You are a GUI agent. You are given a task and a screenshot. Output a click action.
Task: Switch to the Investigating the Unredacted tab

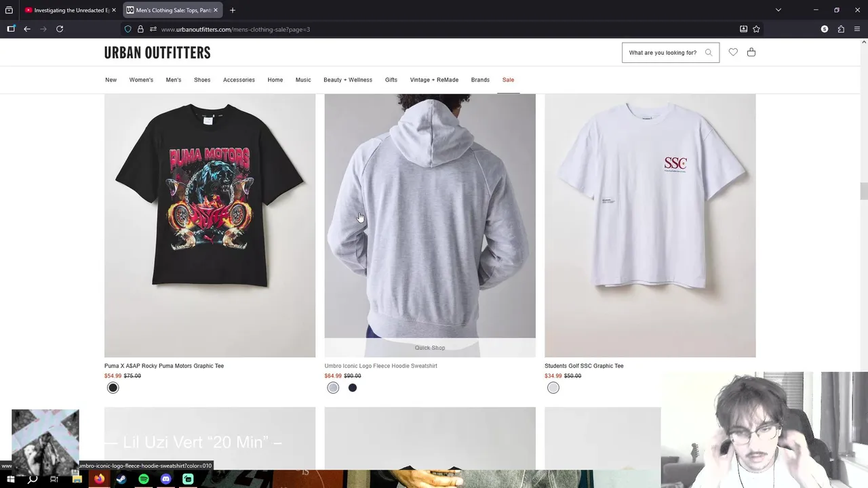click(x=68, y=10)
